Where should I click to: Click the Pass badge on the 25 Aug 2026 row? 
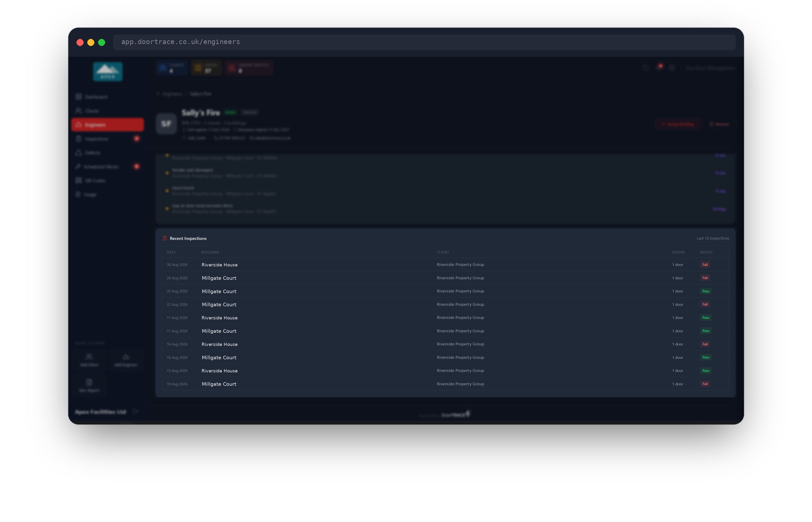(705, 291)
